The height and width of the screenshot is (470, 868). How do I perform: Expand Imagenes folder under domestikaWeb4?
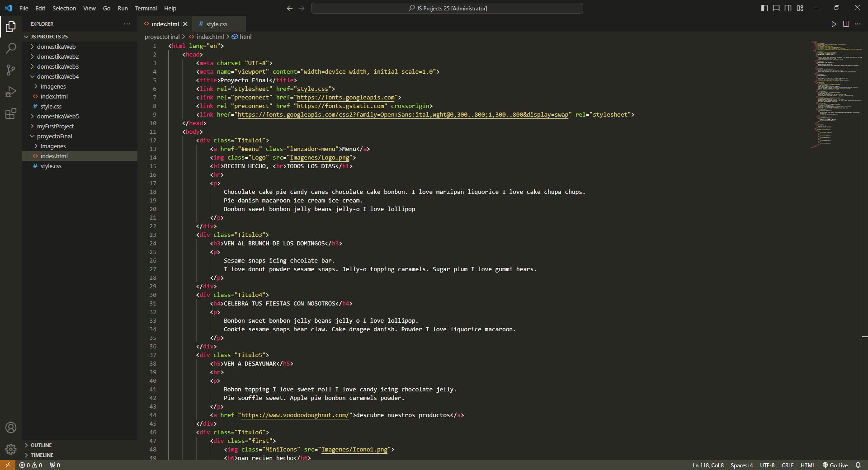coord(80,86)
